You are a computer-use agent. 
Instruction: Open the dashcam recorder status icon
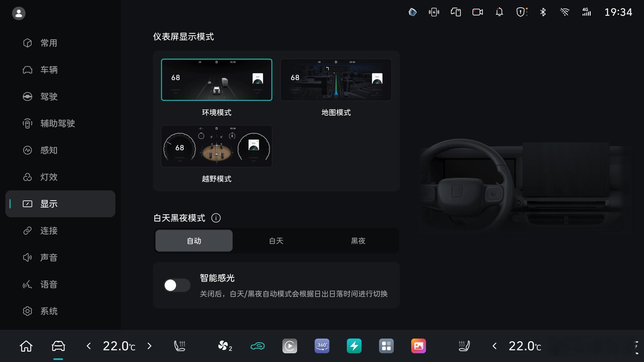[477, 12]
